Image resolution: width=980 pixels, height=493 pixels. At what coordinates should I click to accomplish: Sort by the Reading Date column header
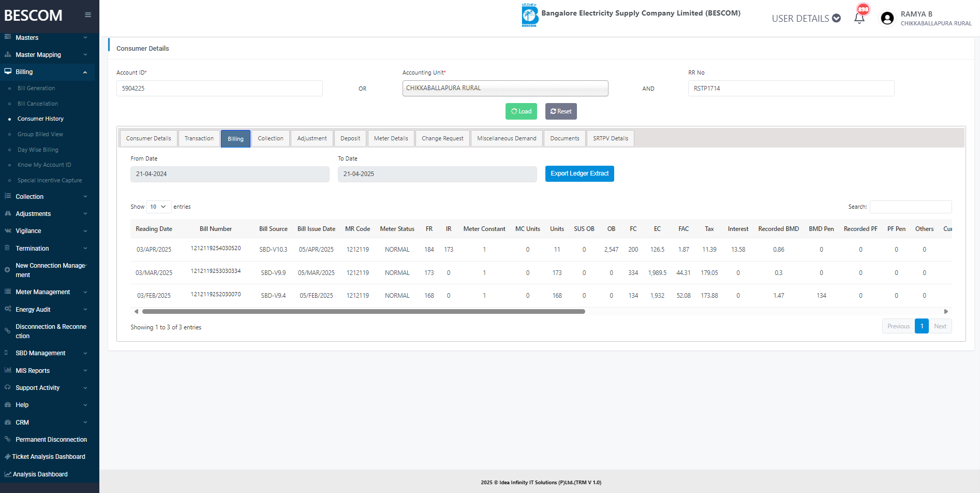(x=154, y=229)
